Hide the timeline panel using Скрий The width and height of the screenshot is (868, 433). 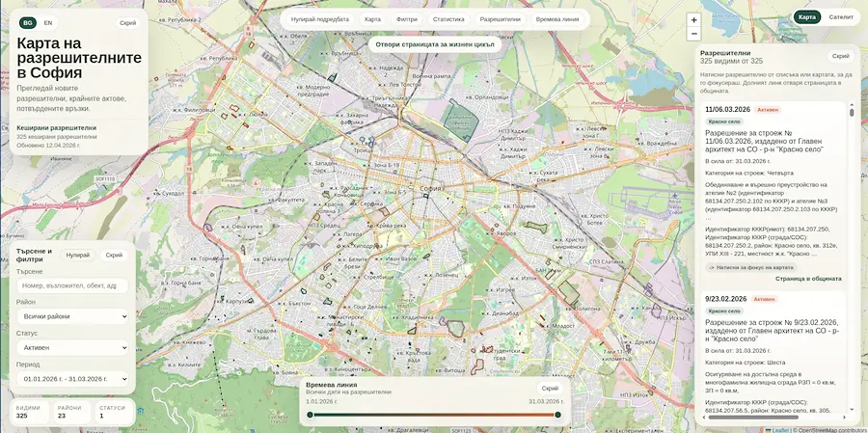(550, 389)
